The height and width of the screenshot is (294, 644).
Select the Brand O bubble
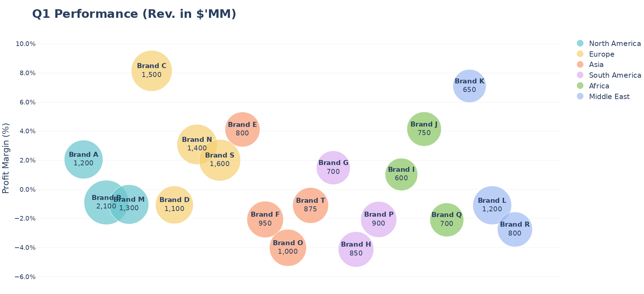pos(288,248)
